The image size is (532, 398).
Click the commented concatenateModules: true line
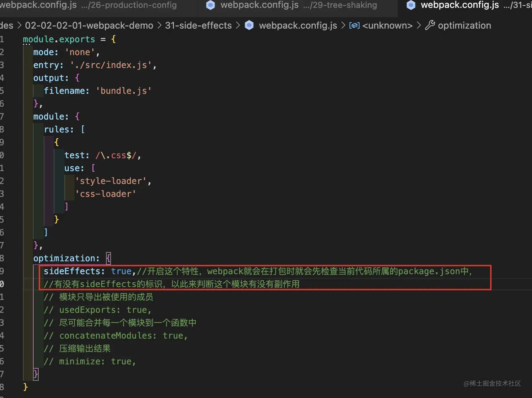point(116,335)
